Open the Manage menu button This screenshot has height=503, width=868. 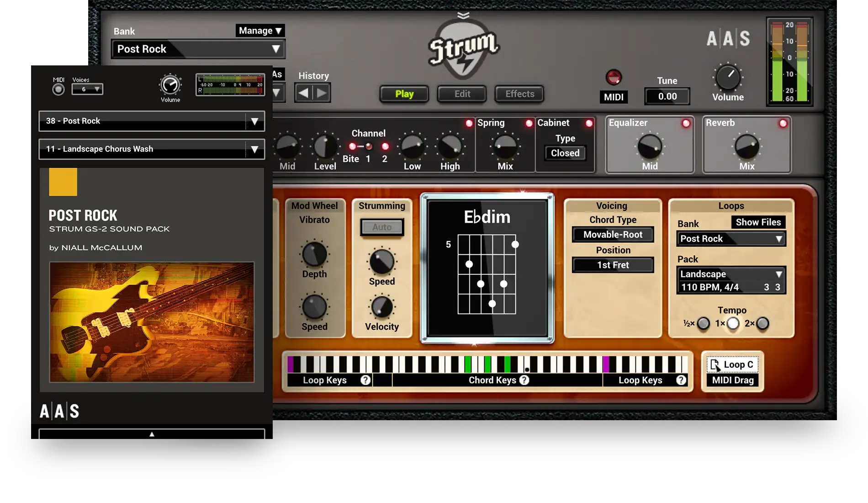tap(259, 31)
